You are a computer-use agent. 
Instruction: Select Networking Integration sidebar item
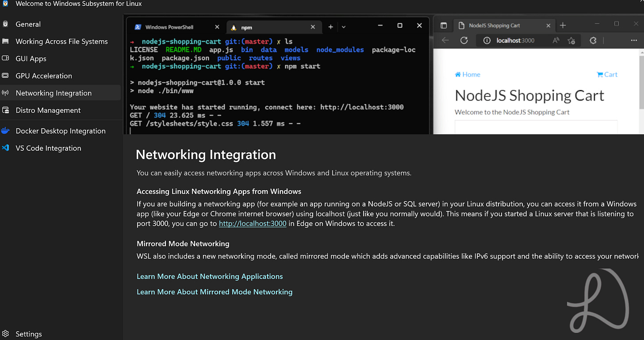click(x=60, y=93)
